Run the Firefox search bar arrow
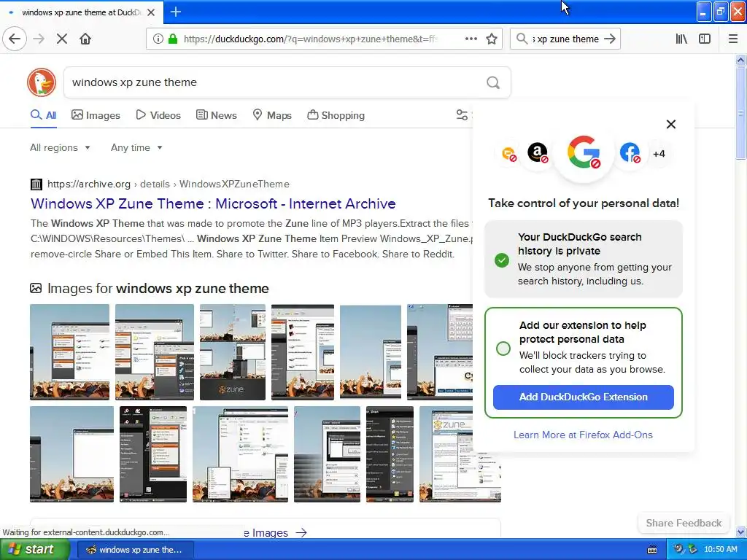The image size is (747, 560). [610, 39]
